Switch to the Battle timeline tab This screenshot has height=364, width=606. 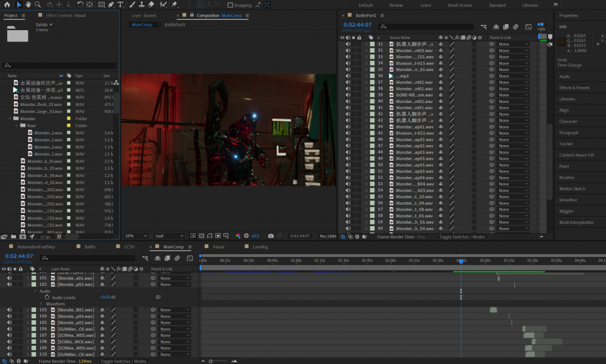(x=89, y=247)
